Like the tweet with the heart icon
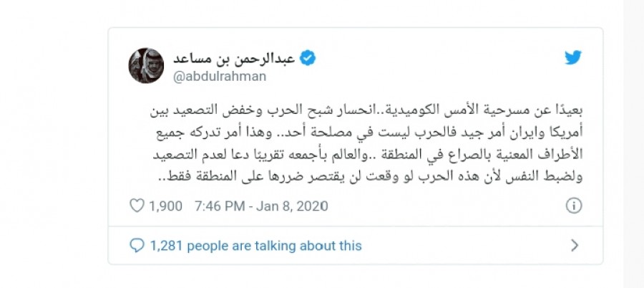The width and height of the screenshot is (644, 288). [x=137, y=206]
